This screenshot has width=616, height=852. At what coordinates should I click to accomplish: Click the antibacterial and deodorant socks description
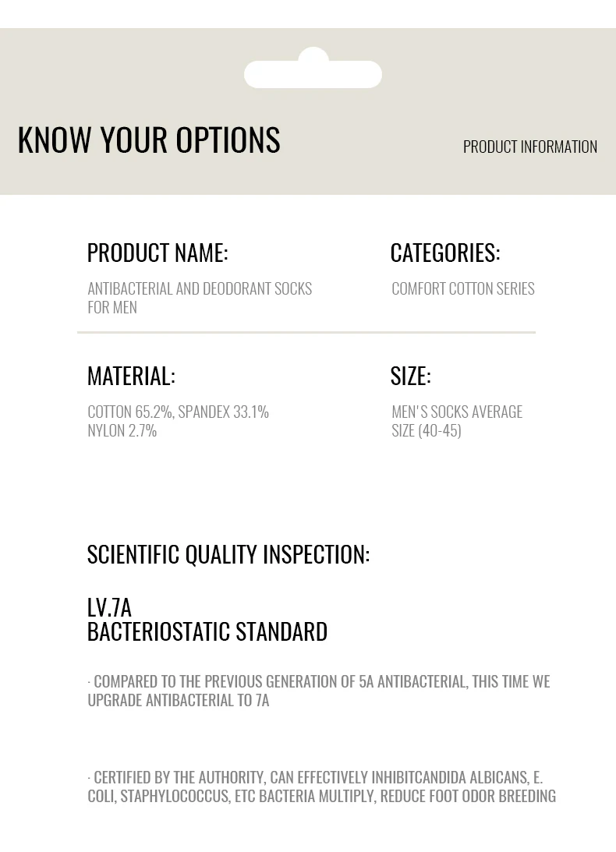click(200, 297)
